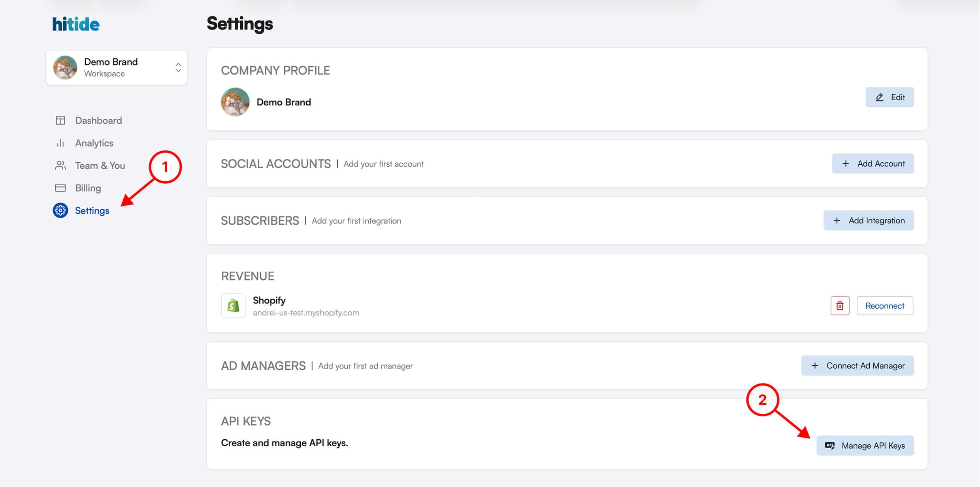The width and height of the screenshot is (980, 487).
Task: Open Manage API Keys
Action: coord(865,446)
